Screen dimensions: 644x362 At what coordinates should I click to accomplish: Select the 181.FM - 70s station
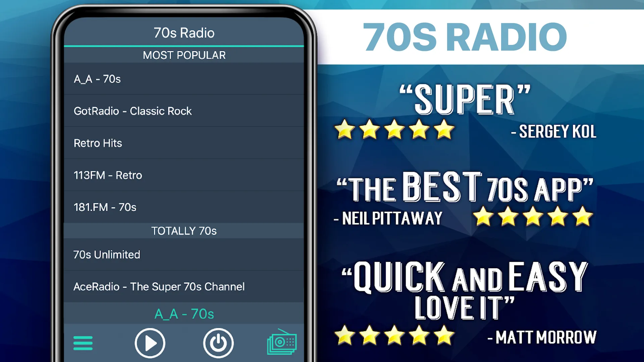[x=183, y=207]
